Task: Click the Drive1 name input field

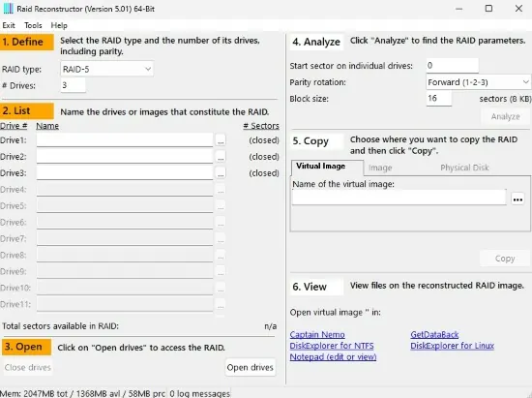Action: [125, 140]
